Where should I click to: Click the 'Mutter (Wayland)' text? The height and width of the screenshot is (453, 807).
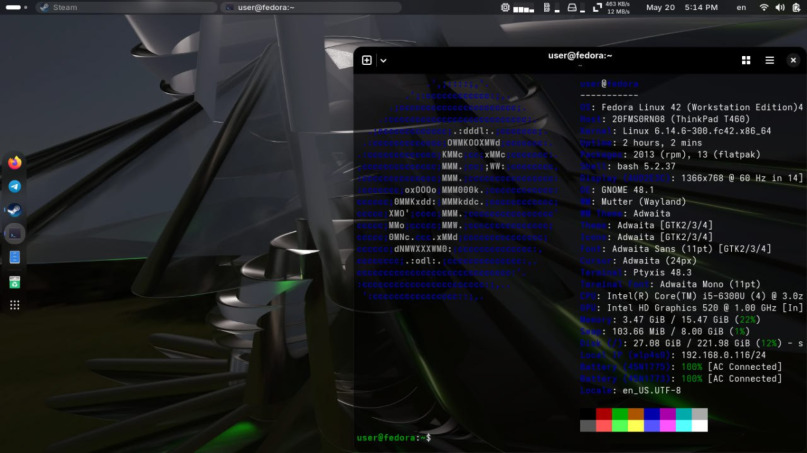coord(643,202)
